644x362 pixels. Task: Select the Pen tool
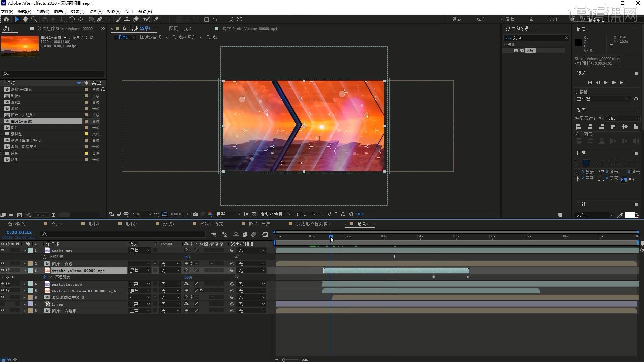100,19
